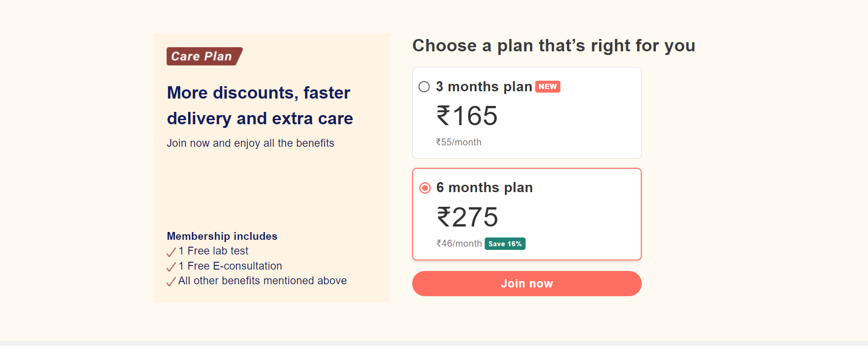868x359 pixels.
Task: Click the green Save 16% badge
Action: coord(505,244)
